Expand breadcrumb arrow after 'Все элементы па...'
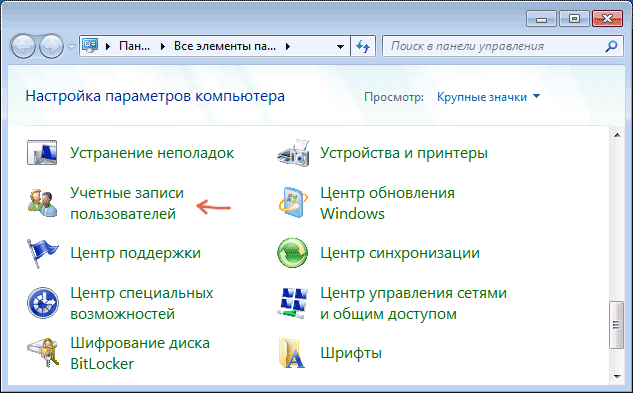The image size is (633, 393). tap(287, 46)
